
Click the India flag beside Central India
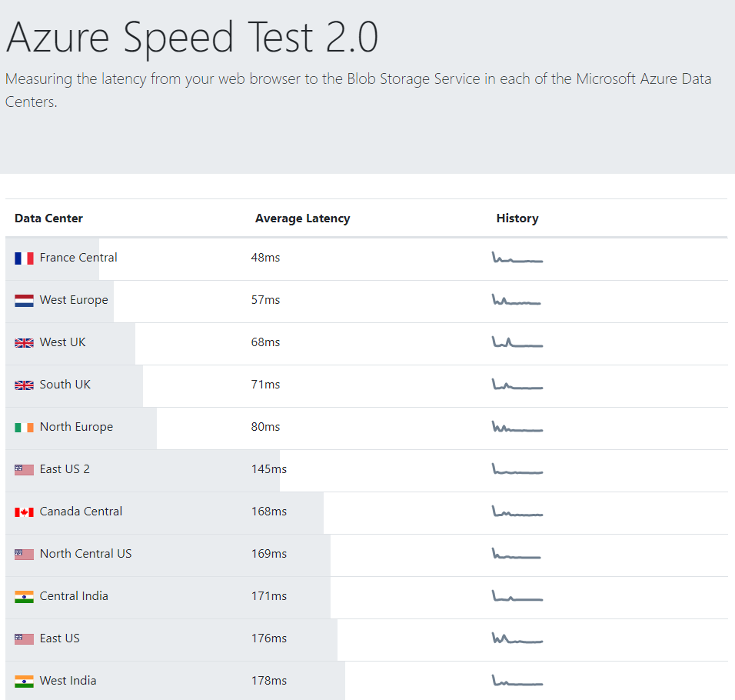click(x=24, y=597)
